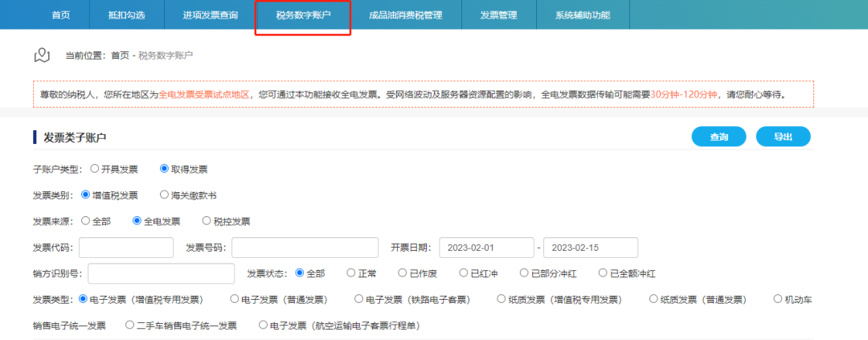Click the 税务数字账户 breadcrumb text

pyautogui.click(x=166, y=55)
